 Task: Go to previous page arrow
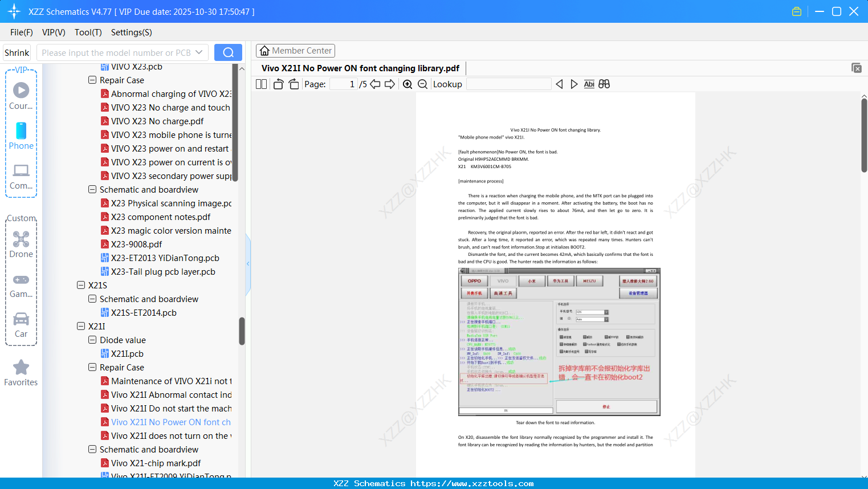pos(375,84)
